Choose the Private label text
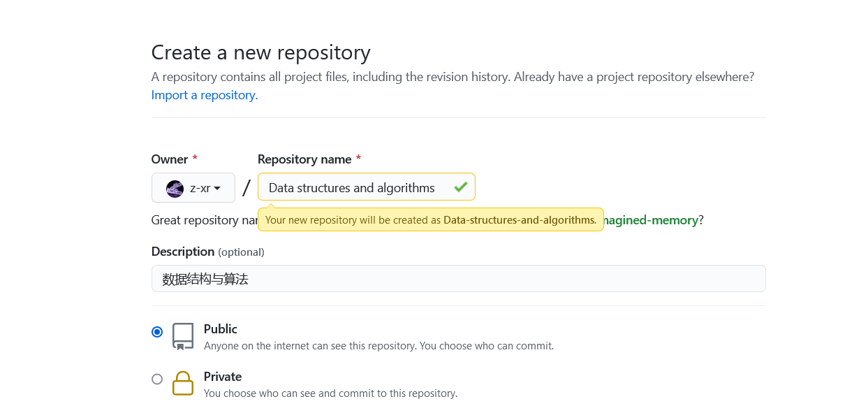This screenshot has height=406, width=868. tap(223, 377)
